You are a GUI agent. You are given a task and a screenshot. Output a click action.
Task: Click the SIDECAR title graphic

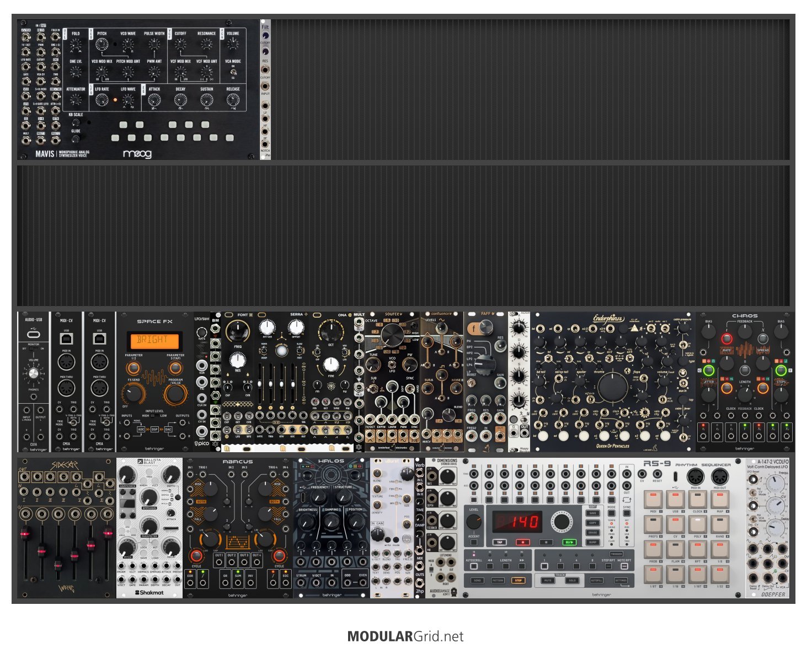[x=66, y=465]
